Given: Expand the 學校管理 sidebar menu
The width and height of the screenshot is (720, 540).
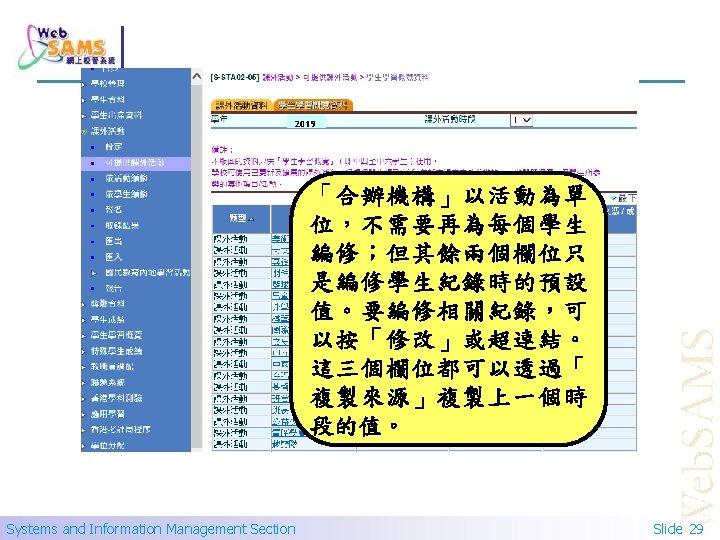Looking at the screenshot, I should 108,84.
